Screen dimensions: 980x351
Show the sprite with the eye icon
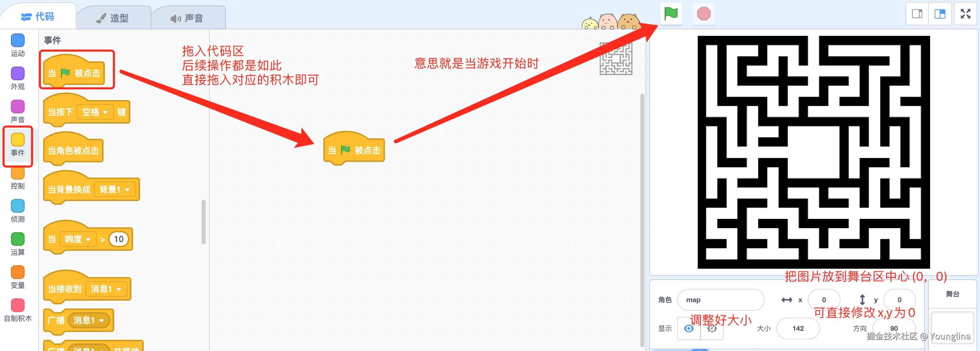pyautogui.click(x=689, y=328)
